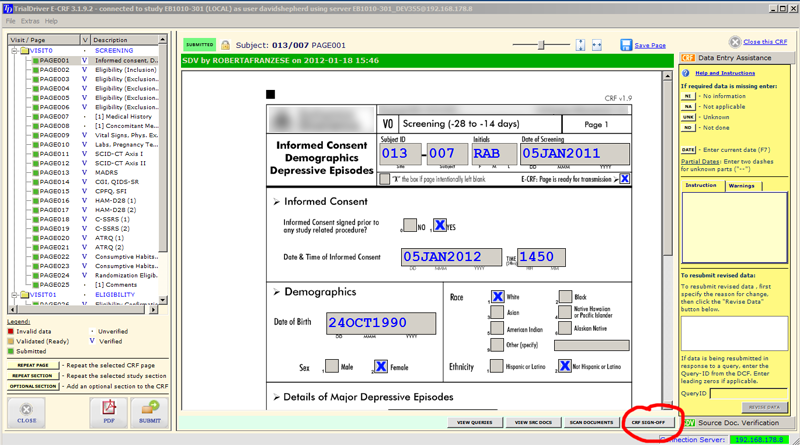
Task: Click the UNK unknown code icon
Action: (x=687, y=116)
